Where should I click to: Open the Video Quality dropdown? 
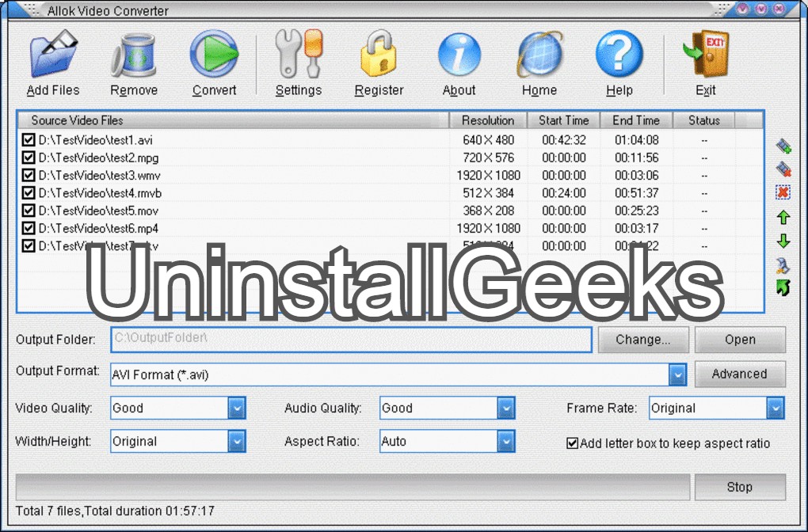pyautogui.click(x=237, y=408)
